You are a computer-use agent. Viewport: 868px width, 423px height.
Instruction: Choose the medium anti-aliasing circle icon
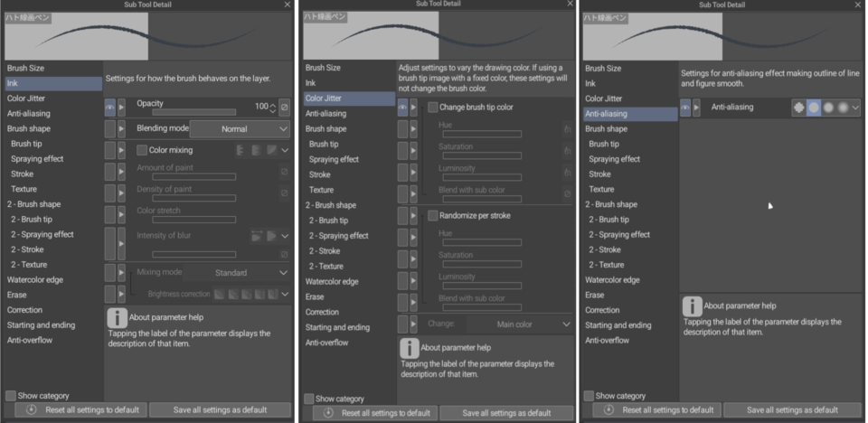[x=828, y=108]
